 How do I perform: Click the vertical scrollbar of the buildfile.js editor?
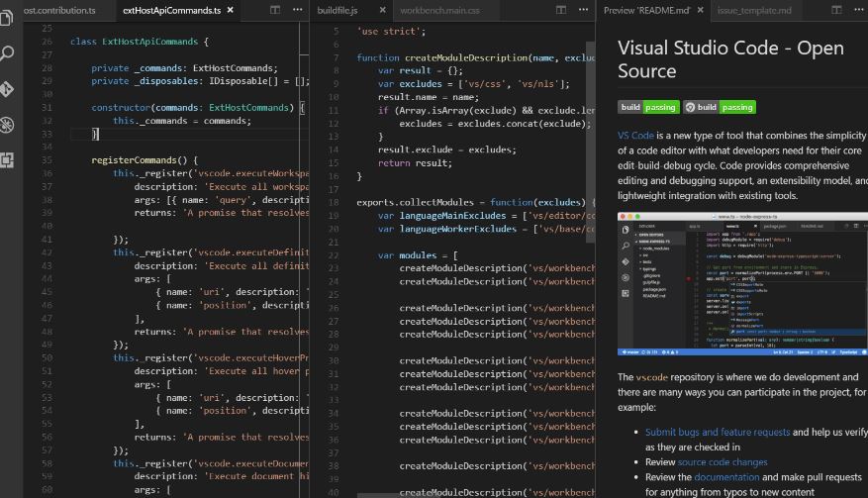[591, 142]
